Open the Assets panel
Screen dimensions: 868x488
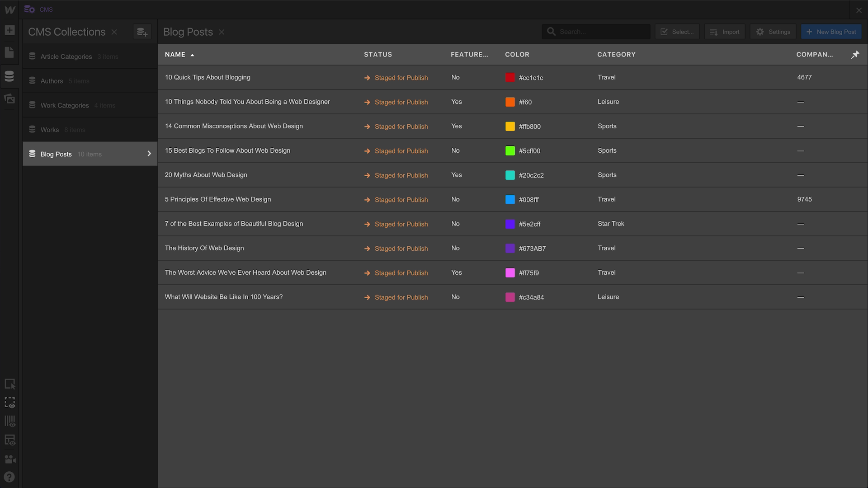(10, 99)
